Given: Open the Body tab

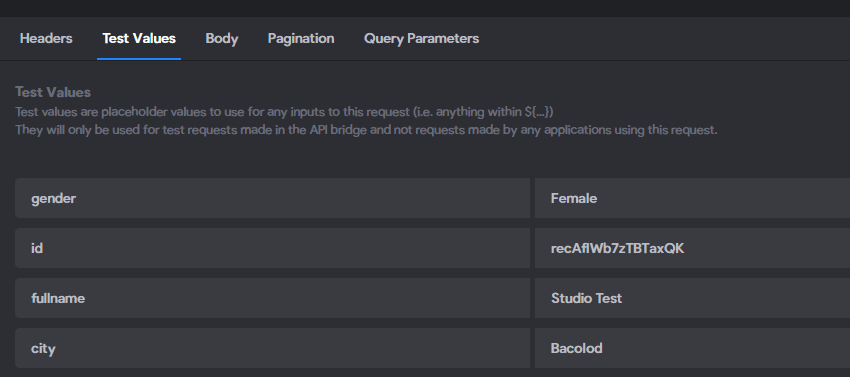Looking at the screenshot, I should coord(222,39).
